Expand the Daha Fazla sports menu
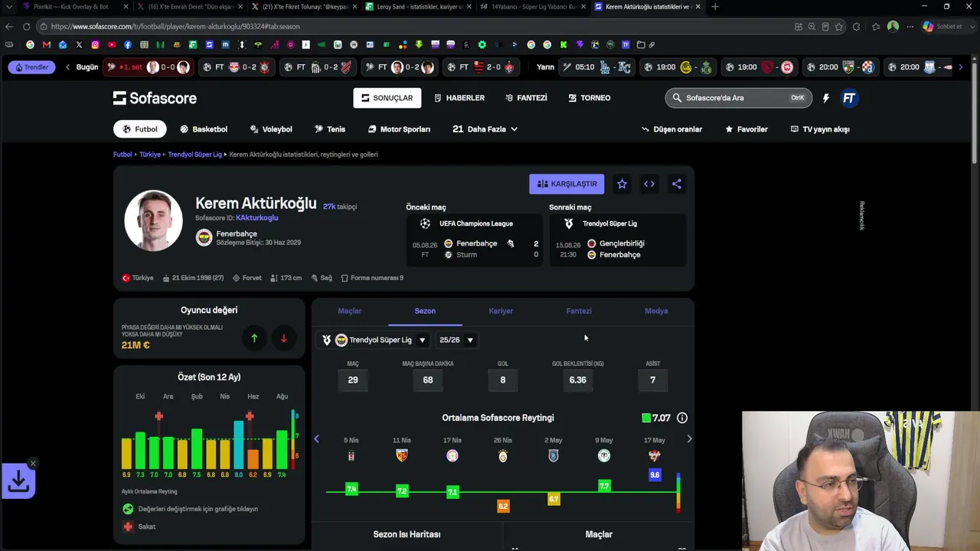This screenshot has height=551, width=980. (485, 129)
